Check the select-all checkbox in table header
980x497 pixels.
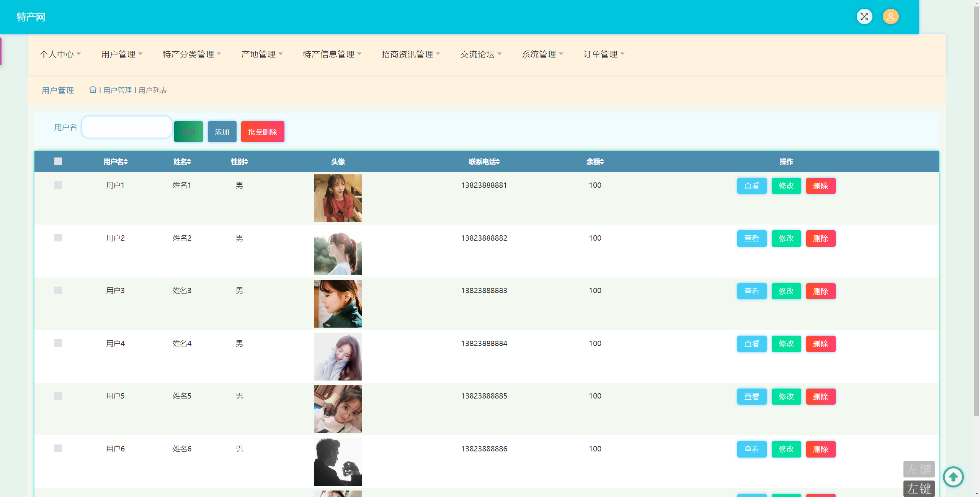(58, 161)
